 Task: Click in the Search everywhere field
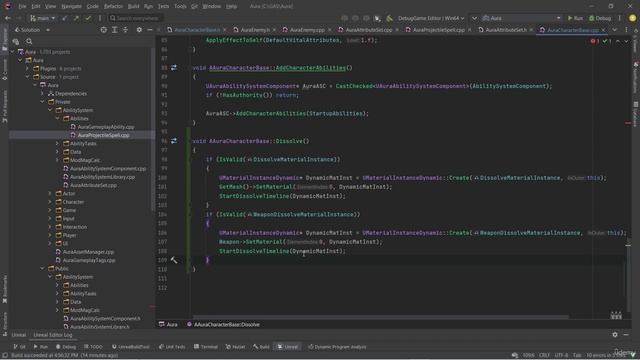pos(136,18)
